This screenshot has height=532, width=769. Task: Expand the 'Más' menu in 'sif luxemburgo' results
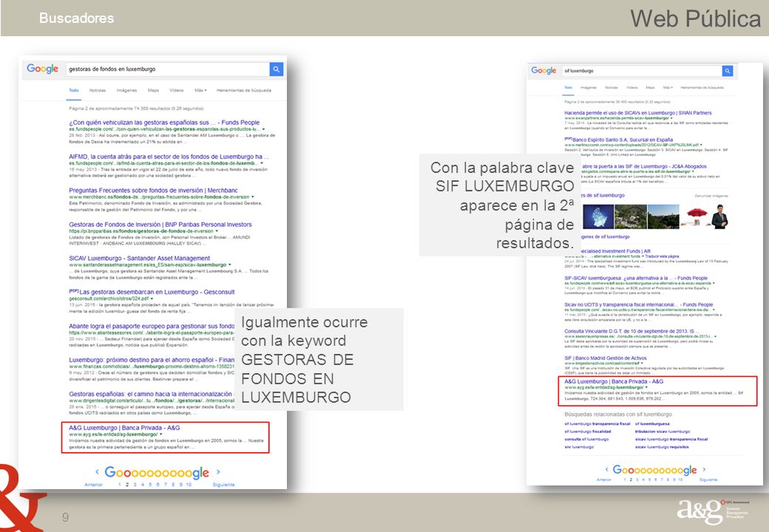(668, 88)
